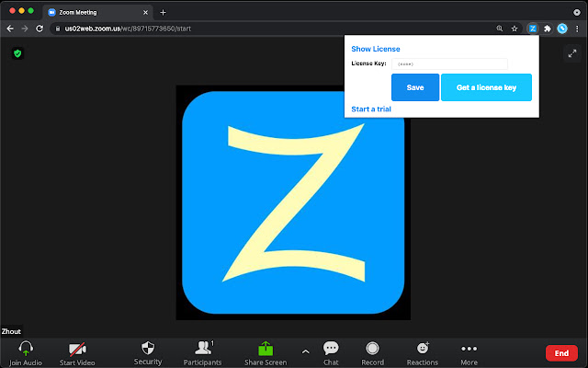Screen dimensions: 588x368
Task: Click the green encryption shield icon
Action: [x=17, y=53]
